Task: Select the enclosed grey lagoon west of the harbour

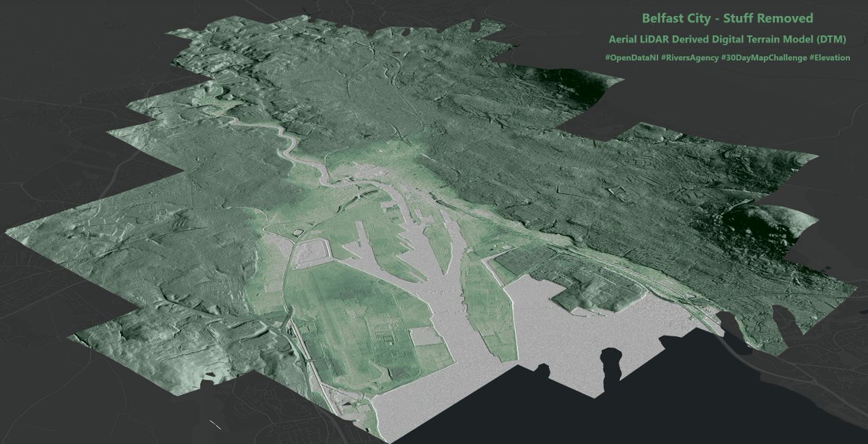Action: (312, 252)
